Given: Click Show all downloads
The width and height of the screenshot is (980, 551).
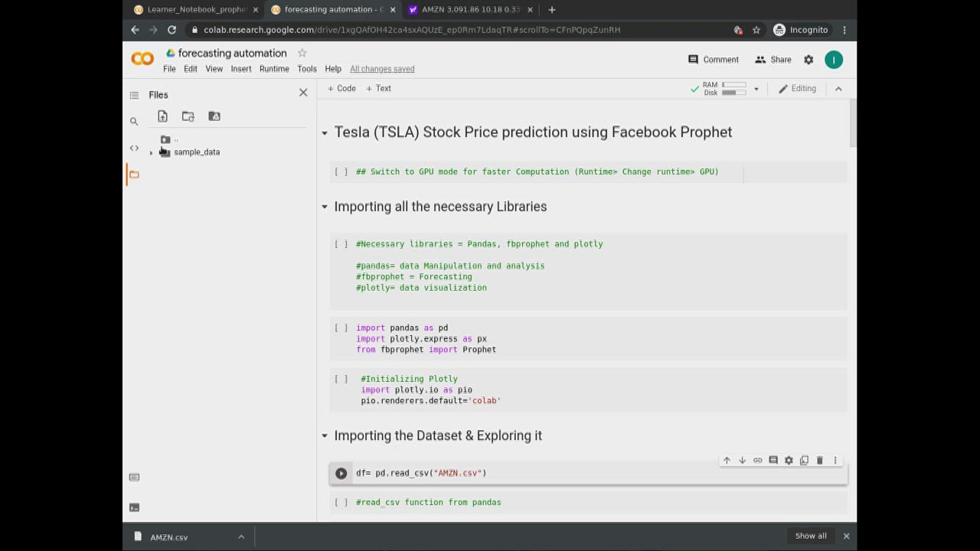Looking at the screenshot, I should tap(810, 536).
